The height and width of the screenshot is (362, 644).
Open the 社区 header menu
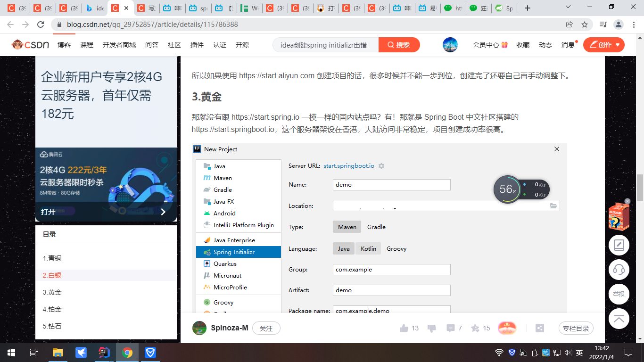click(174, 45)
